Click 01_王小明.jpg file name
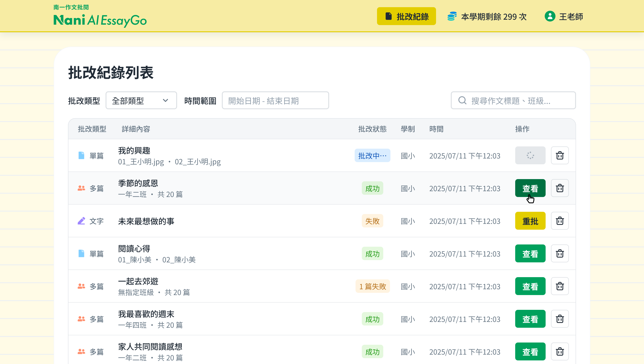Viewport: 644px width, 364px height. (141, 162)
